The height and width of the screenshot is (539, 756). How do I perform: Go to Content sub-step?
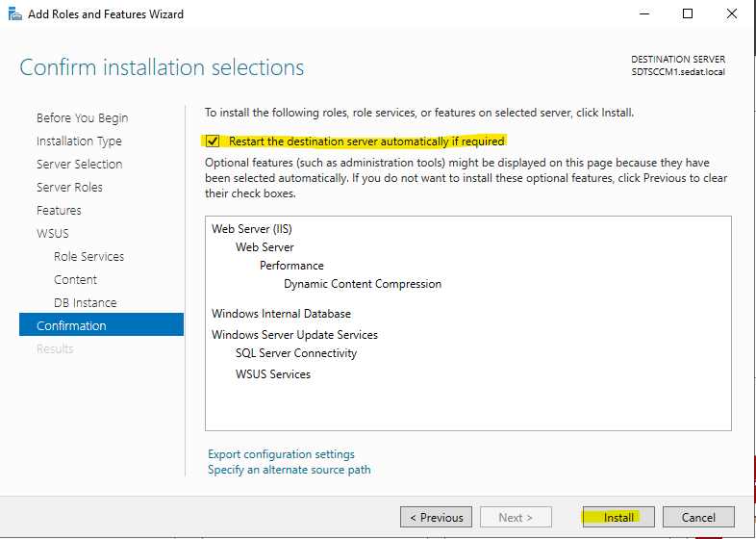pos(75,280)
